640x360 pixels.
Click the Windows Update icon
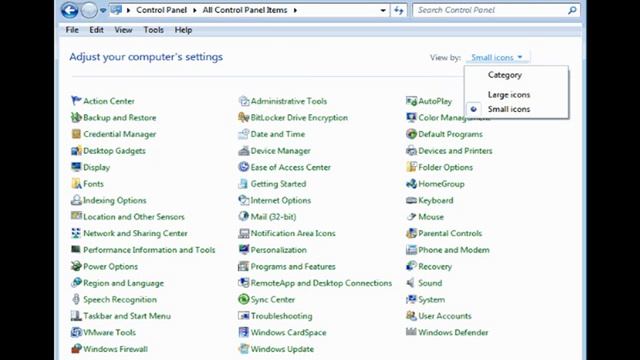pos(244,349)
